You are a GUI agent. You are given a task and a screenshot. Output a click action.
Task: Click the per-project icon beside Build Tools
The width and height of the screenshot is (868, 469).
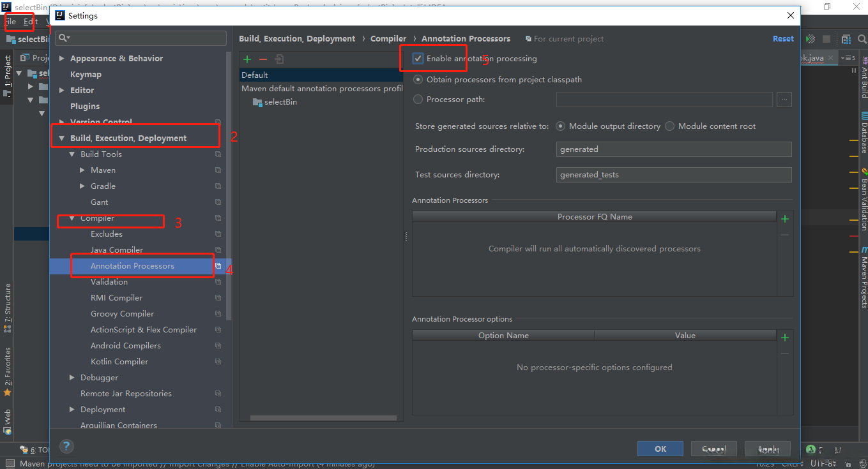pos(218,154)
